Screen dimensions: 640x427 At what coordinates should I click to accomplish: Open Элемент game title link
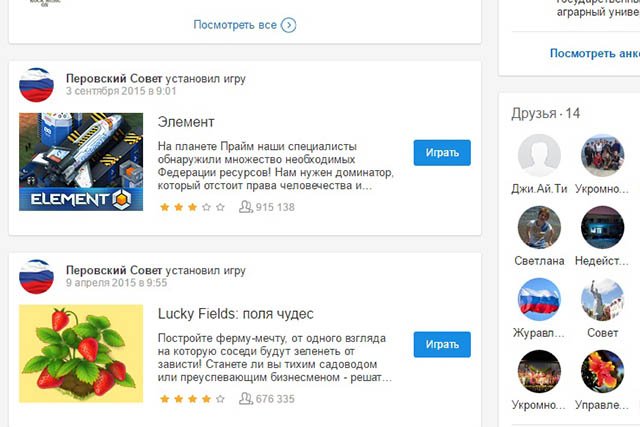(x=186, y=122)
